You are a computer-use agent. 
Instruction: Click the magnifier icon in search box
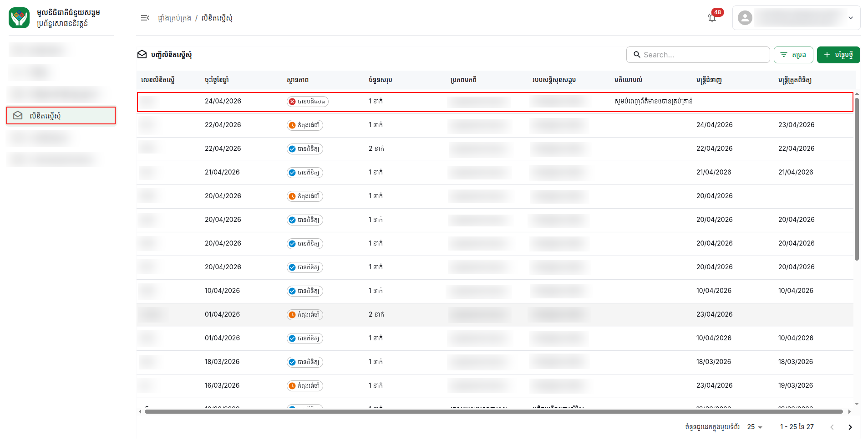tap(637, 55)
